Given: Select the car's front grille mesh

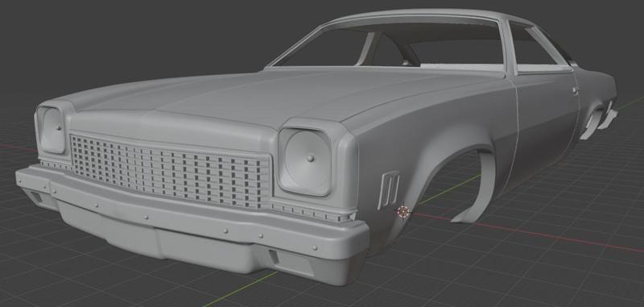Looking at the screenshot, I should [171, 171].
